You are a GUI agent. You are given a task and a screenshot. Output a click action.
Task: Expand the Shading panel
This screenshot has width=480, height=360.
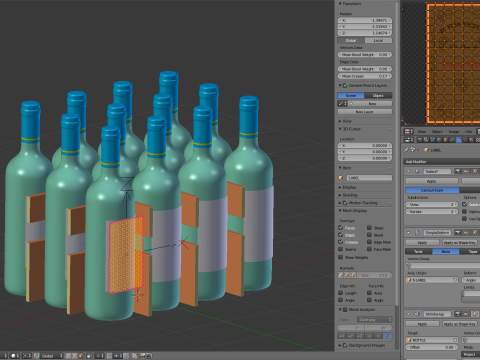pos(340,195)
